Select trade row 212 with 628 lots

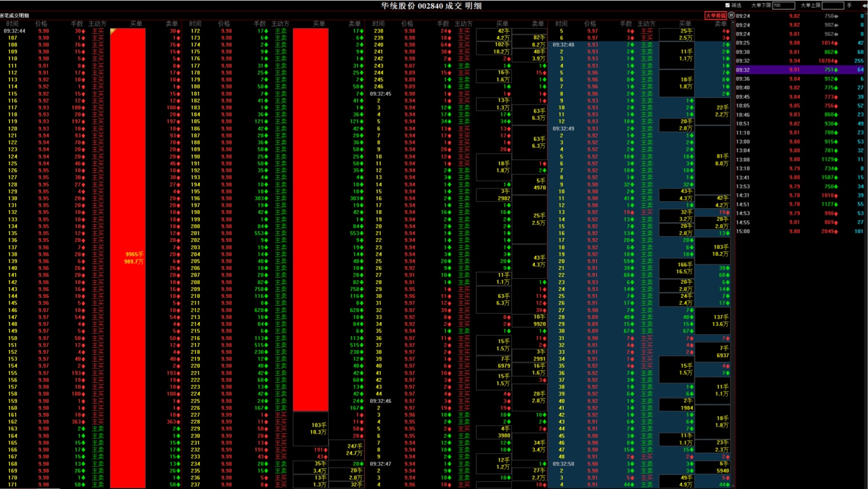click(x=274, y=310)
